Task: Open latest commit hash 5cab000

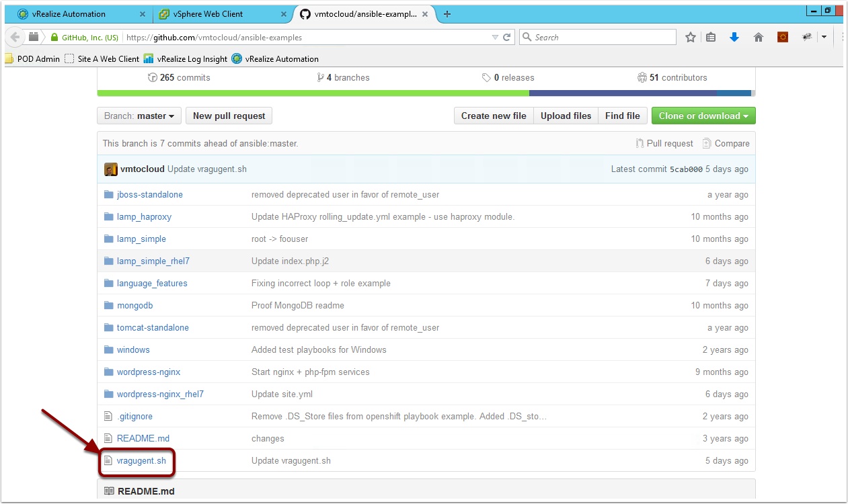Action: [686, 169]
